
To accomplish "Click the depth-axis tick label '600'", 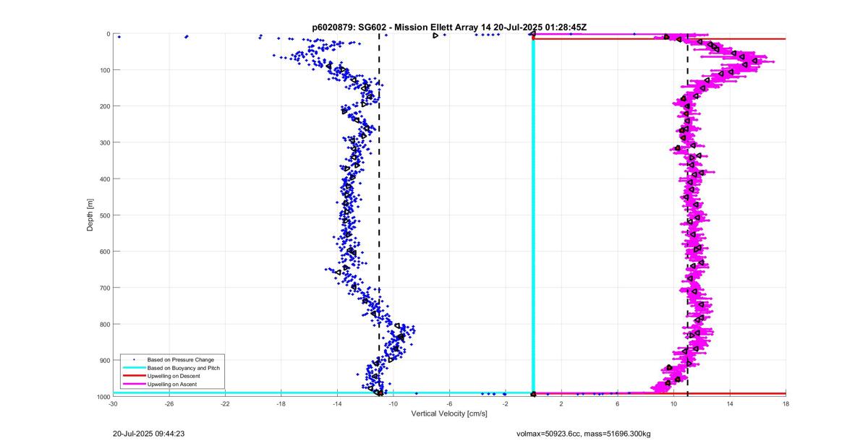I will (x=104, y=252).
